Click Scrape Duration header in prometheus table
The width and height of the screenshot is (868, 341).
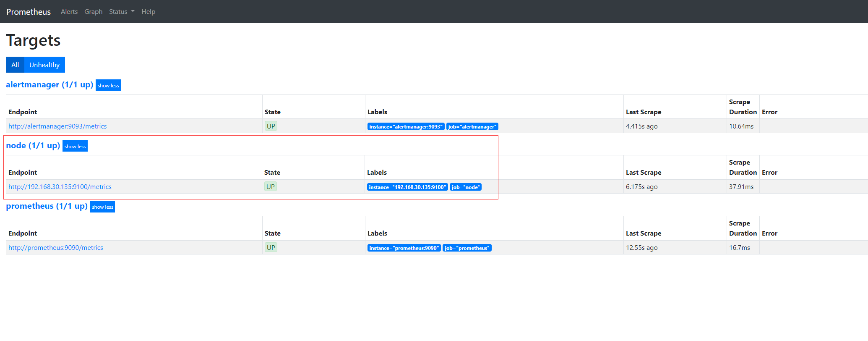(743, 228)
